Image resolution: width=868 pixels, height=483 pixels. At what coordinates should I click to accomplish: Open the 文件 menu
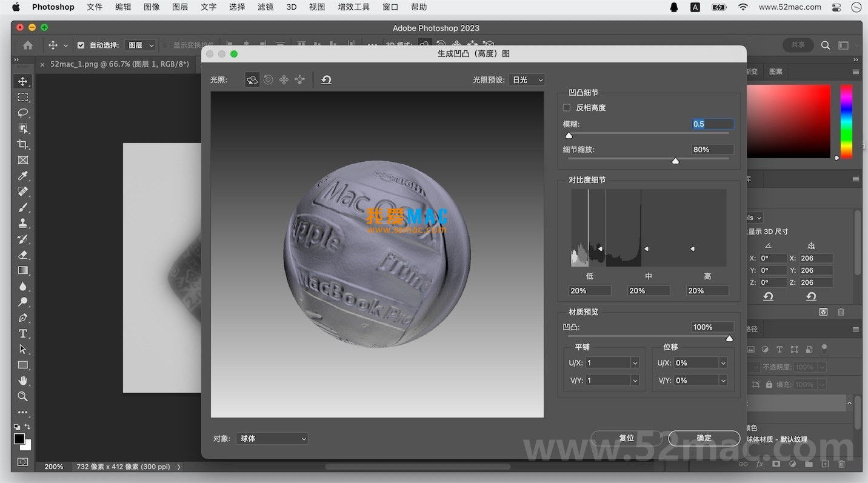(x=95, y=7)
